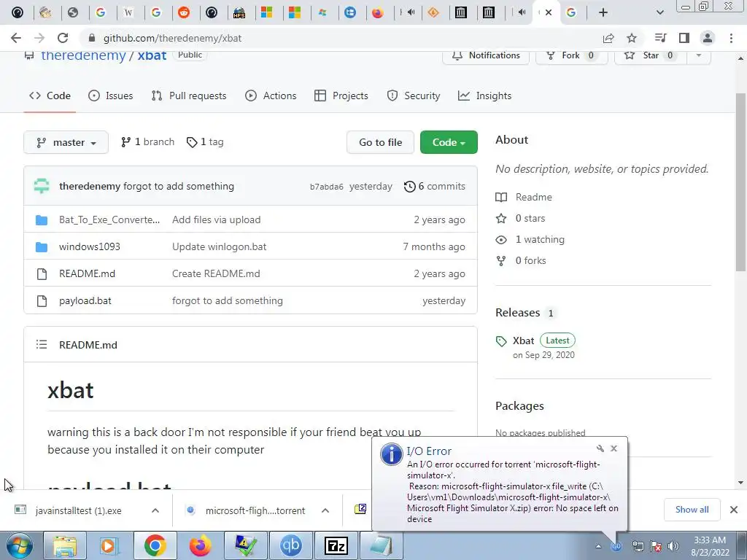
Task: Close the downloads bar
Action: coord(734,510)
